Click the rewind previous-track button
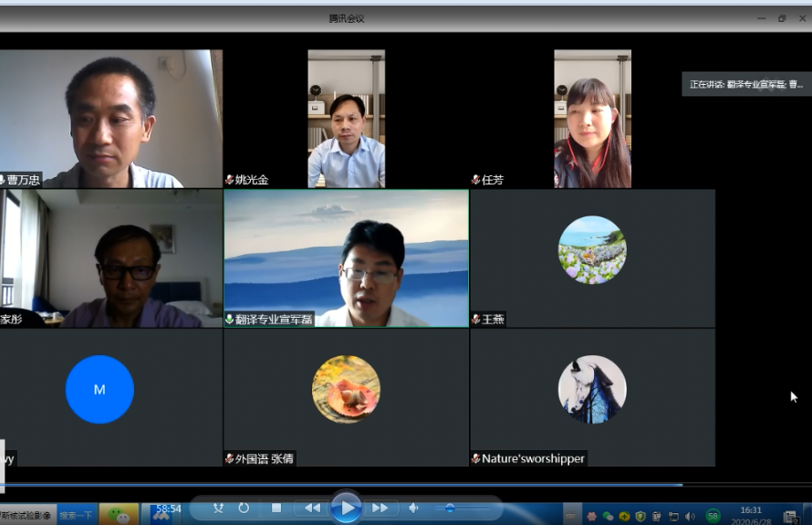This screenshot has width=812, height=525. (312, 508)
